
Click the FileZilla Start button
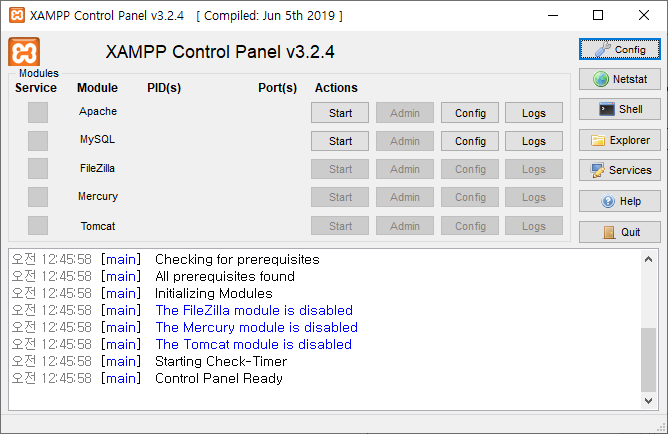340,169
